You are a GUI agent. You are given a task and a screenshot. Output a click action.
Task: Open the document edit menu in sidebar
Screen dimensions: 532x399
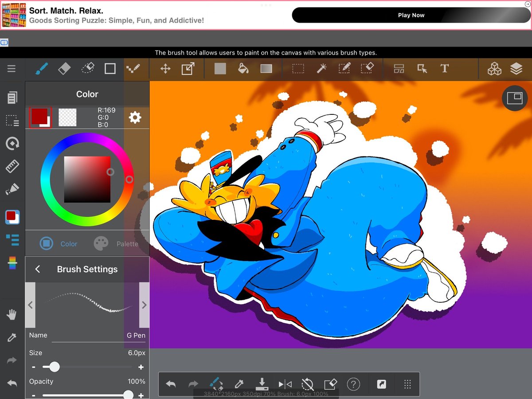click(12, 97)
